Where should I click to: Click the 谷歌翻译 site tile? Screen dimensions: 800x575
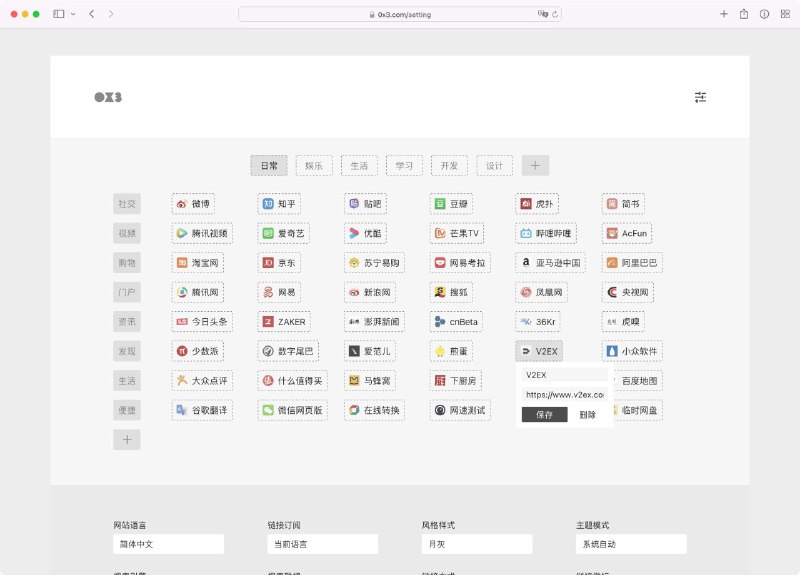[202, 410]
